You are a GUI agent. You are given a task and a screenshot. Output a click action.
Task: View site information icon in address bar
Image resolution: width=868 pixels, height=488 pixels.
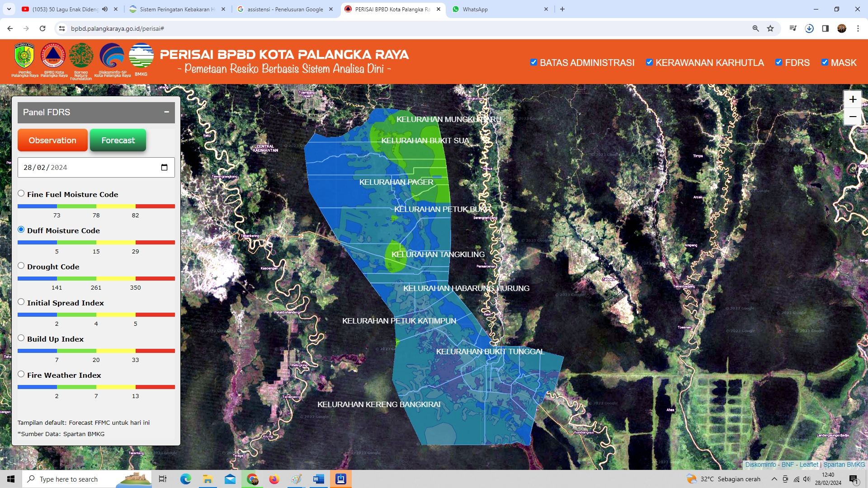pos(62,28)
